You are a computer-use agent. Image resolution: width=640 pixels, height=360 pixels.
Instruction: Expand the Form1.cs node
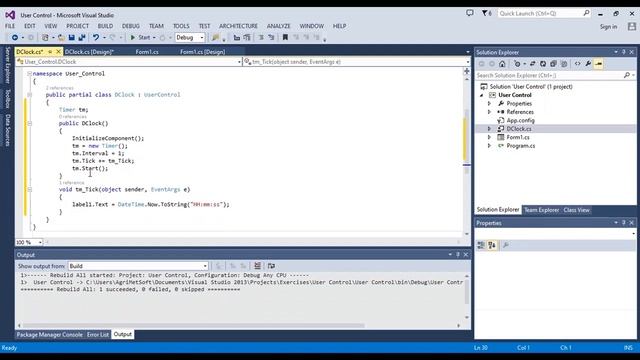pos(489,137)
